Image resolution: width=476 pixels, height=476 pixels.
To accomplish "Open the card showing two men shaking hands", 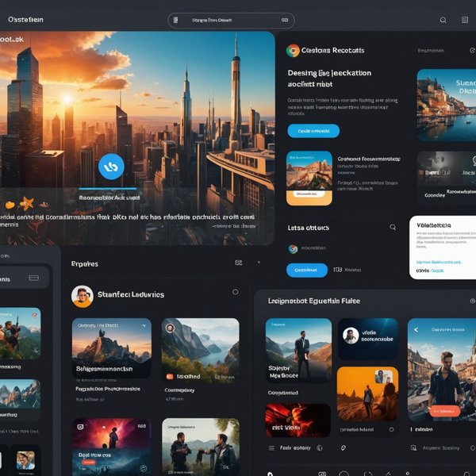I will coord(201,447).
